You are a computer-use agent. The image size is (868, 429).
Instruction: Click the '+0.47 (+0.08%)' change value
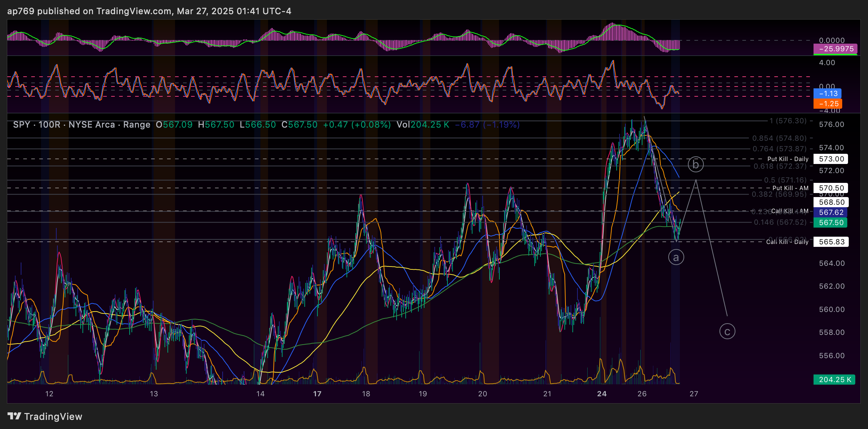click(x=357, y=125)
